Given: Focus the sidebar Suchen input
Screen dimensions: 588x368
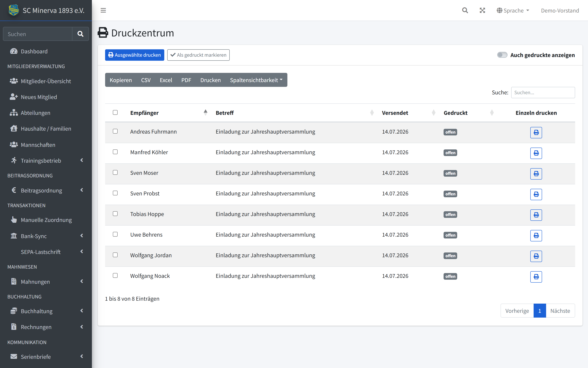Looking at the screenshot, I should click(38, 34).
